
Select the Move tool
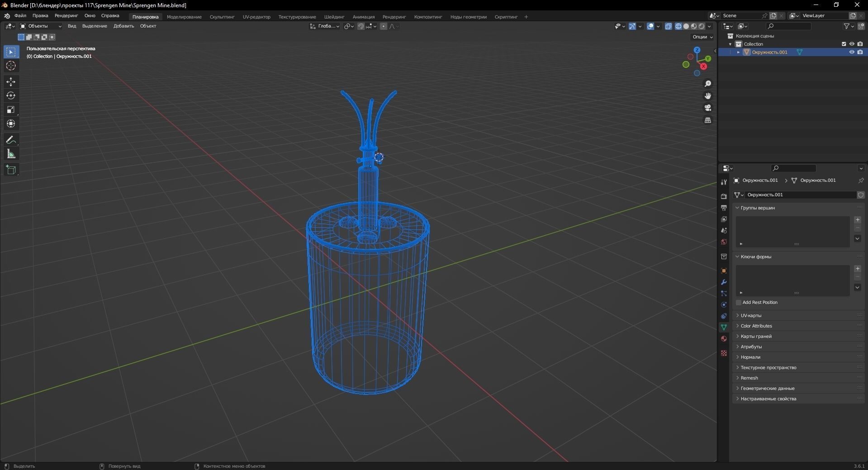[11, 82]
